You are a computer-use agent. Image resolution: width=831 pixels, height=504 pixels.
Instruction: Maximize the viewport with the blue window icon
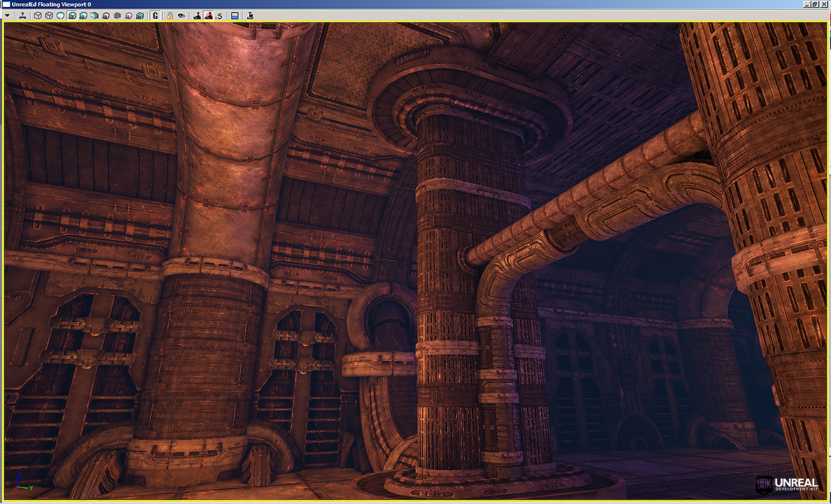pyautogui.click(x=235, y=15)
